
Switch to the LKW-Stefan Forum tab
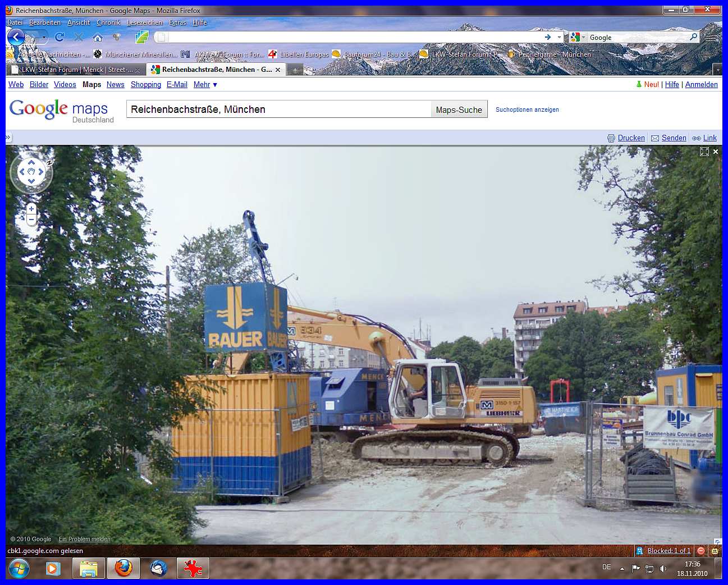click(76, 70)
